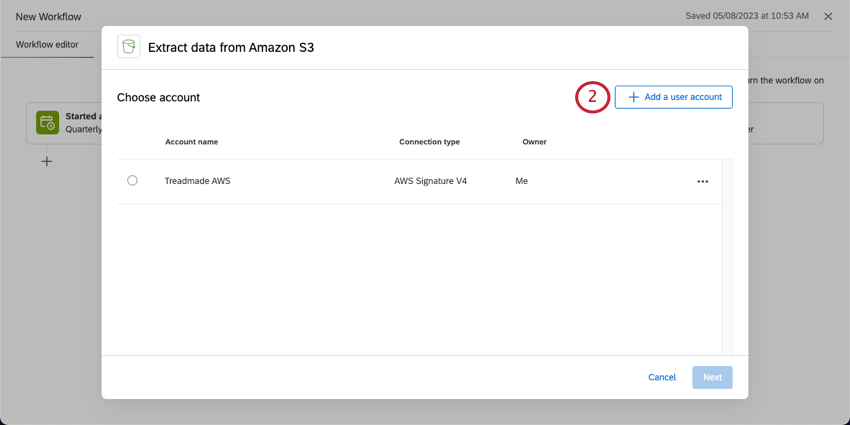Click the Next button

pyautogui.click(x=712, y=377)
